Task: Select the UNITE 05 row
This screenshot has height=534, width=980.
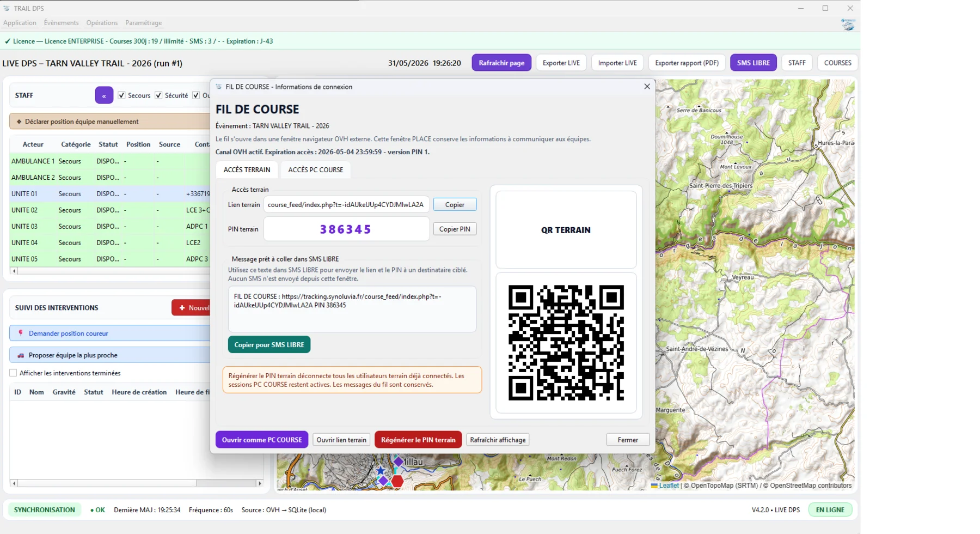Action: (x=110, y=259)
